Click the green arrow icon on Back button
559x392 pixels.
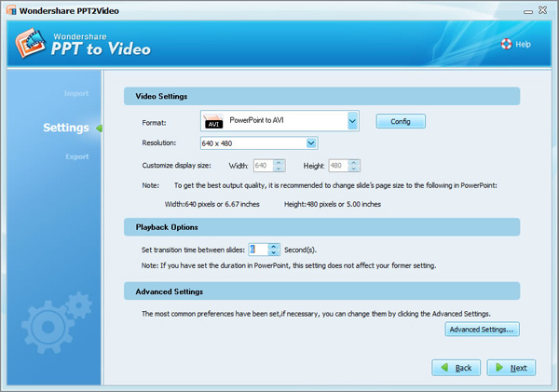pyautogui.click(x=444, y=368)
